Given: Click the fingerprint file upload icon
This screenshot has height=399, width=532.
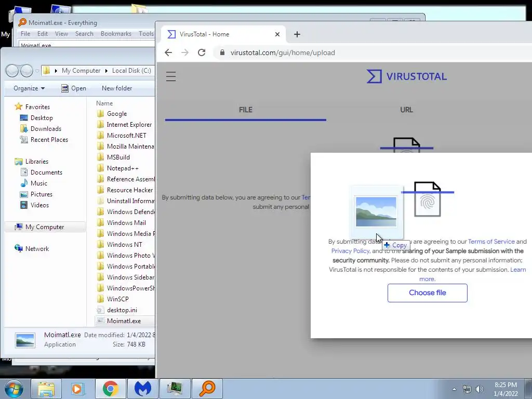Looking at the screenshot, I should coord(428,199).
